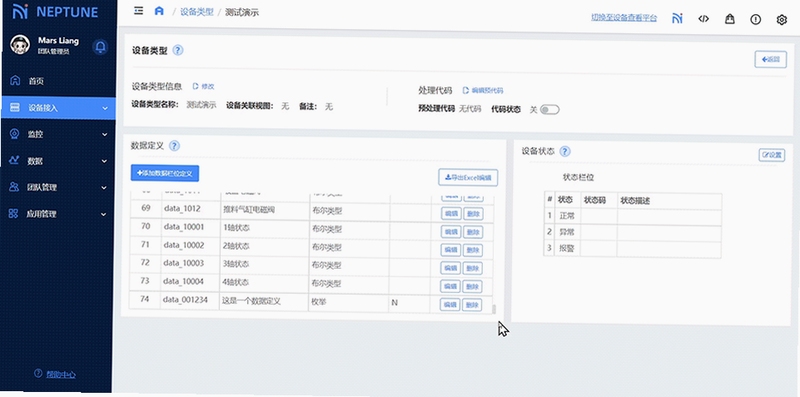
Task: Click 编辑 for row data_001234
Action: 451,305
